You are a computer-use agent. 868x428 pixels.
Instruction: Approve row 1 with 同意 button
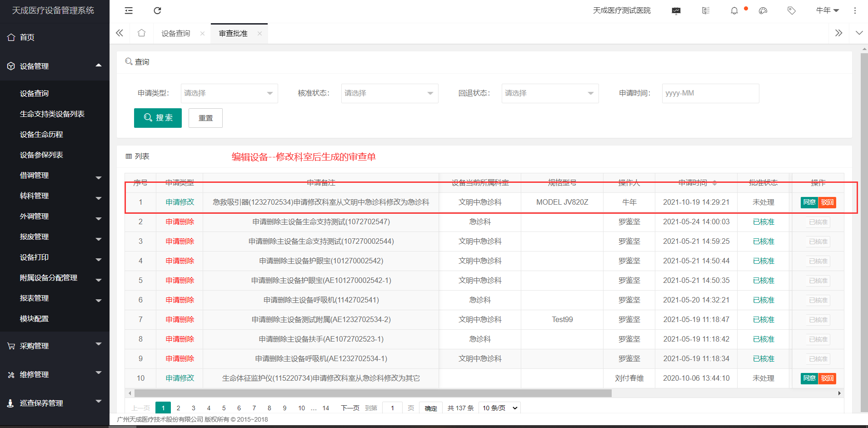[x=809, y=202]
